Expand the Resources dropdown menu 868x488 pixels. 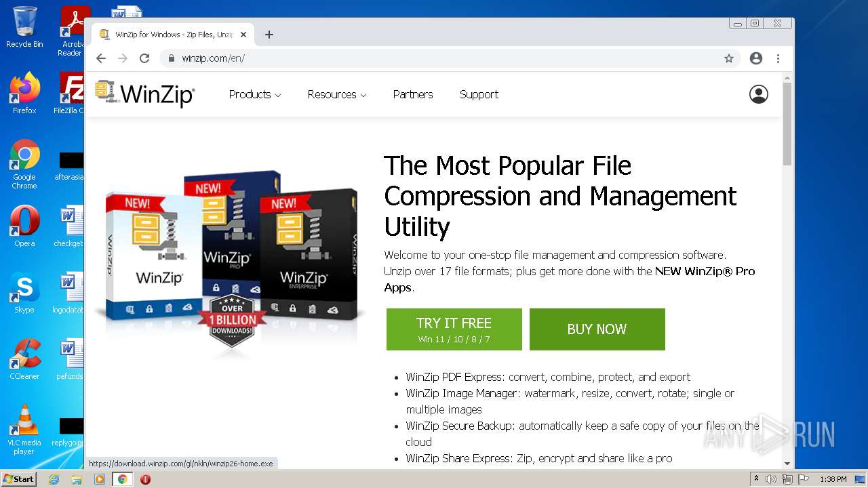pos(337,94)
